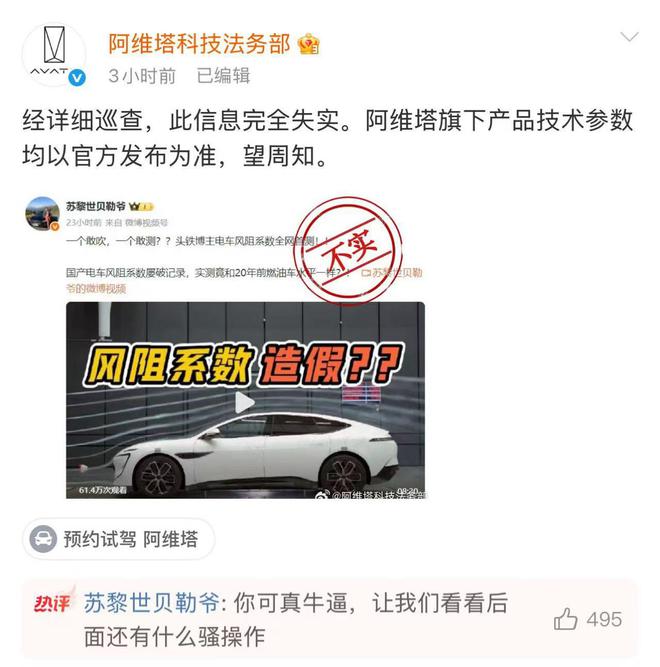Tap the blue verified badge on avatar
This screenshot has width=660, height=667.
77,78
